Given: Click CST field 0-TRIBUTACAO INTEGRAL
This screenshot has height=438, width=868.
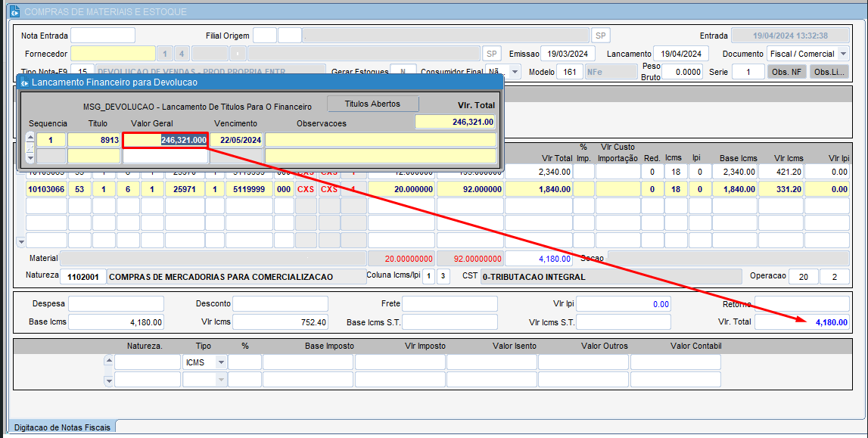Looking at the screenshot, I should pos(611,277).
